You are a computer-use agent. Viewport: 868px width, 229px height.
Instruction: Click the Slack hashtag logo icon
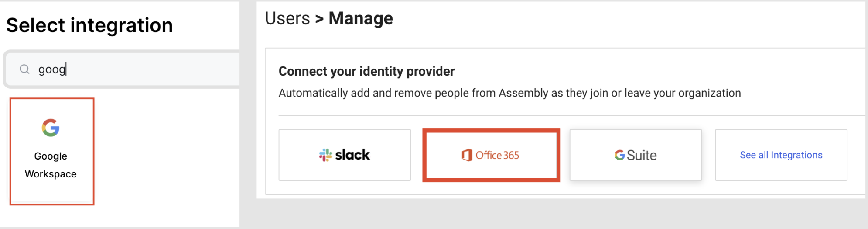(x=325, y=155)
